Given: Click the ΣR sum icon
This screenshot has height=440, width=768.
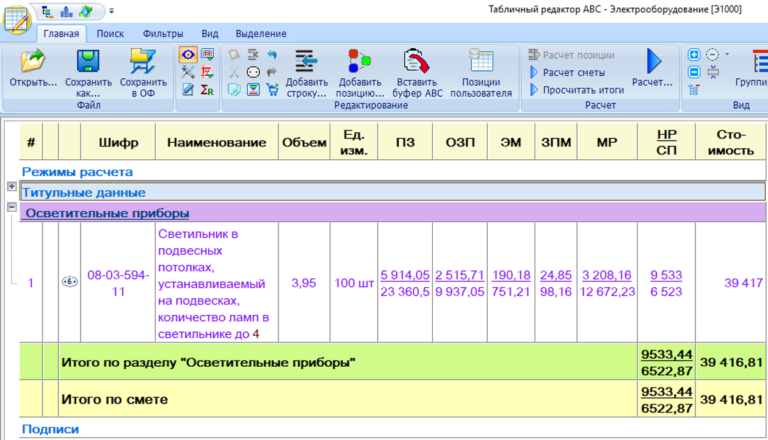Looking at the screenshot, I should click(x=207, y=90).
